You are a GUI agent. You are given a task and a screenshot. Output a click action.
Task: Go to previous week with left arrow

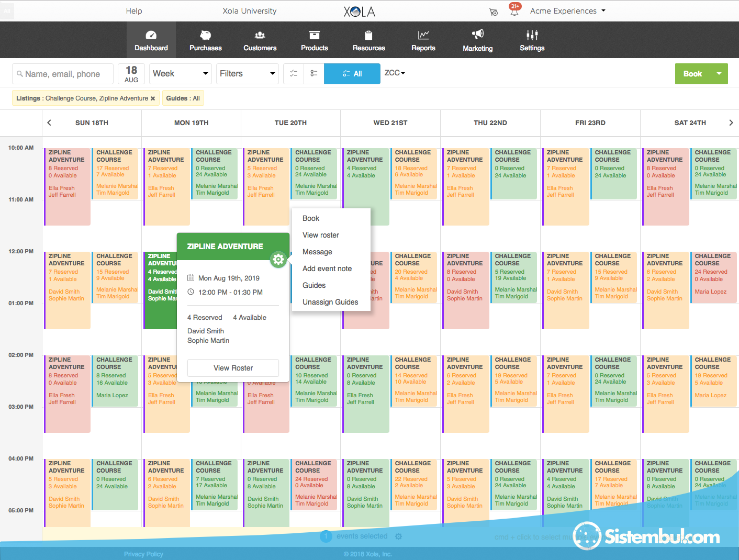tap(49, 122)
